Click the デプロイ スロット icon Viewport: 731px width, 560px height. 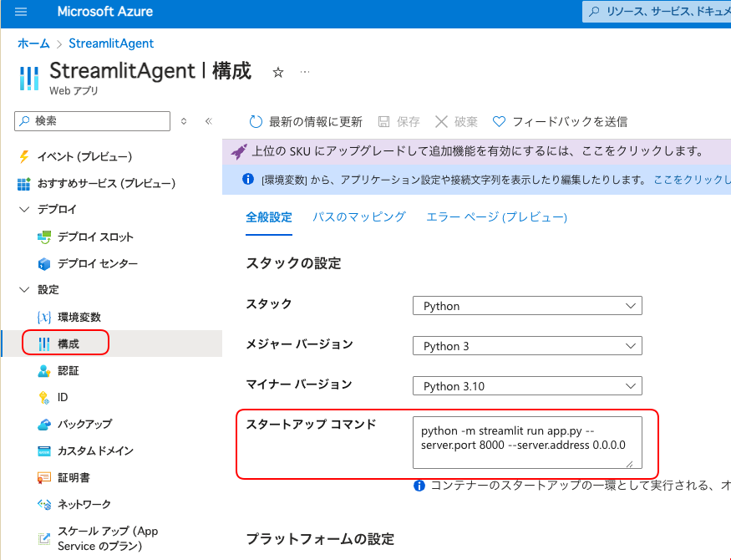pyautogui.click(x=44, y=237)
